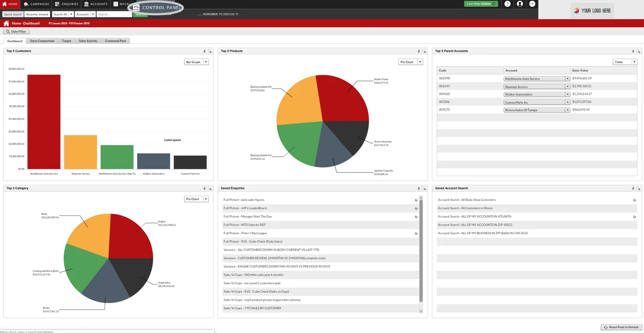Open the Search All dropdown
This screenshot has height=333, width=644.
[x=63, y=15]
